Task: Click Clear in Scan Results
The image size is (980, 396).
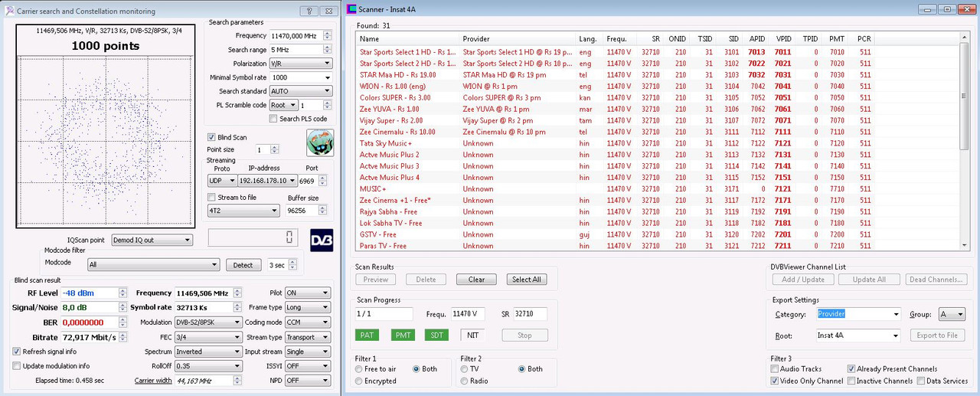Action: tap(476, 280)
